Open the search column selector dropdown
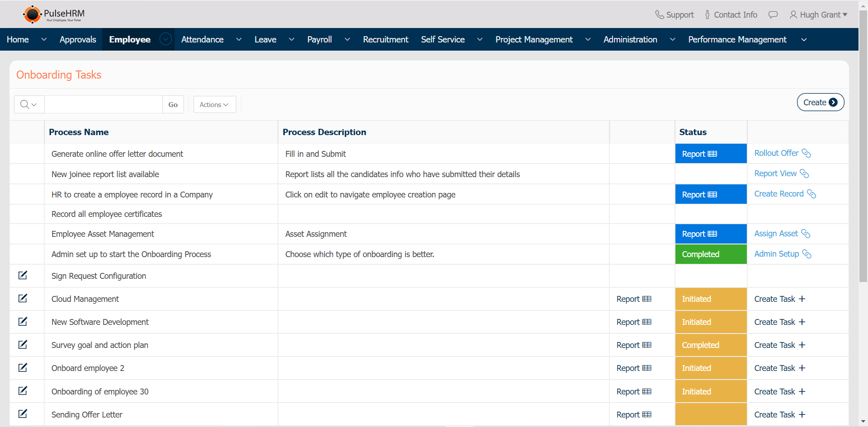 coord(29,104)
